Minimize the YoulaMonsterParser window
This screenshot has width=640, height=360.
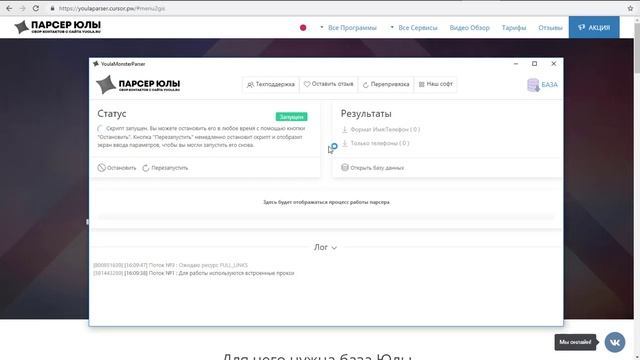tap(516, 64)
